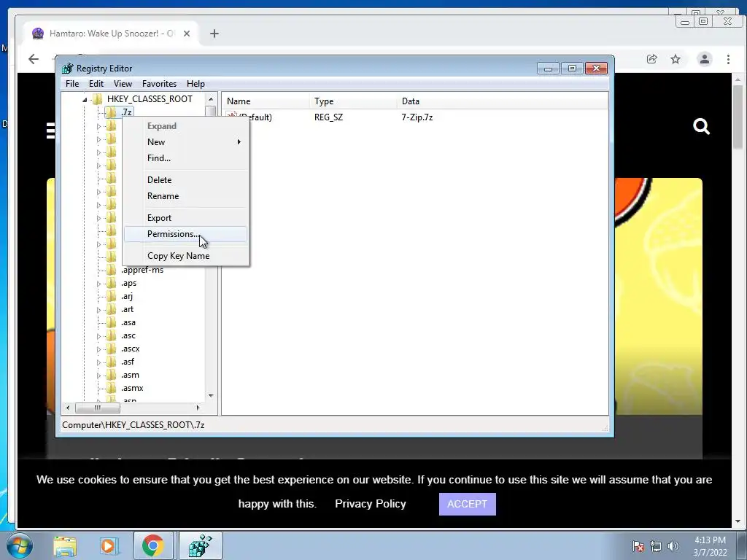Expand the .ascx key
This screenshot has width=747, height=560.
tap(98, 349)
